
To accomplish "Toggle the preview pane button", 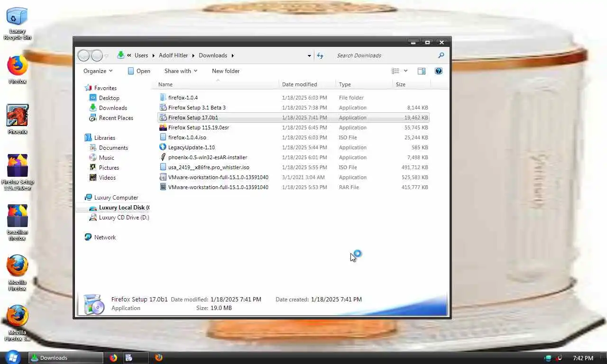I will click(x=421, y=71).
